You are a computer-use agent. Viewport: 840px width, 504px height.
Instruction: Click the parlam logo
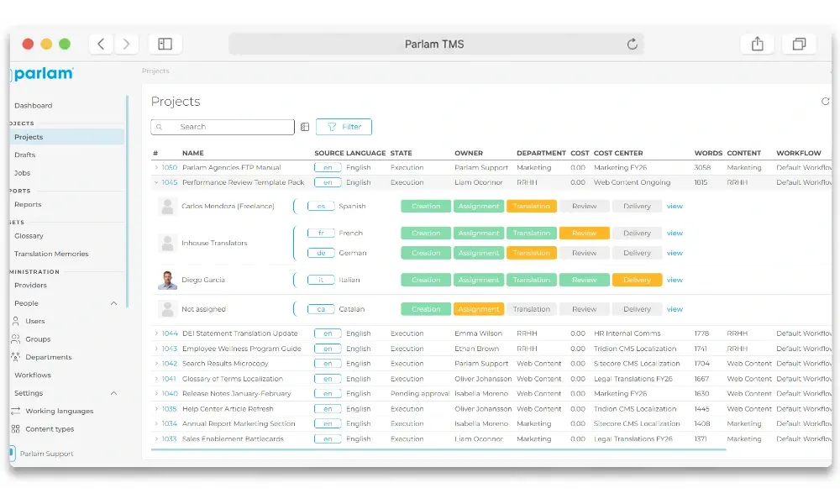coord(44,73)
